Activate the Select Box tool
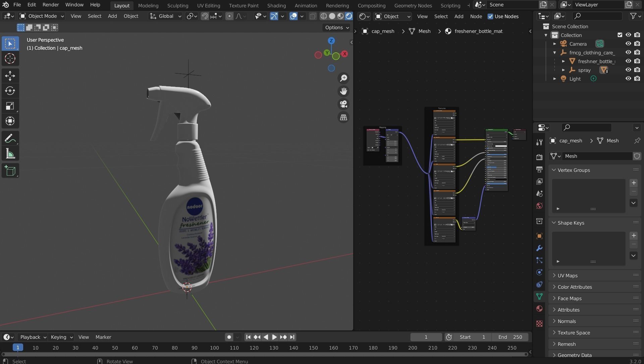 click(10, 44)
